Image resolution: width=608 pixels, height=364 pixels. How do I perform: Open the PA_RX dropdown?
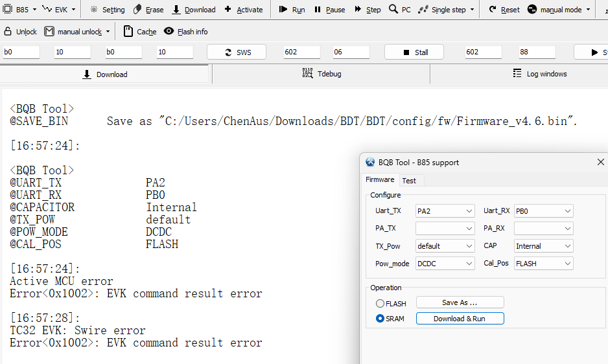tap(544, 229)
